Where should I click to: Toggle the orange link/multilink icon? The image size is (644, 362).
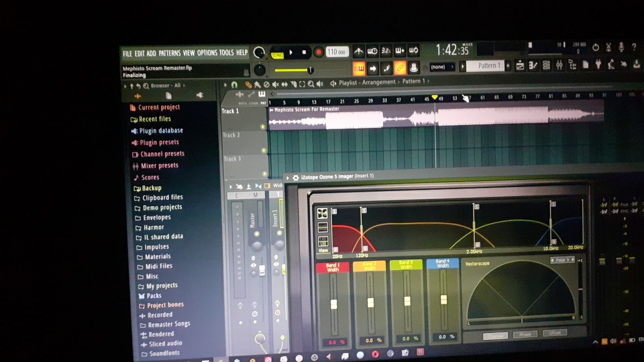pyautogui.click(x=400, y=67)
